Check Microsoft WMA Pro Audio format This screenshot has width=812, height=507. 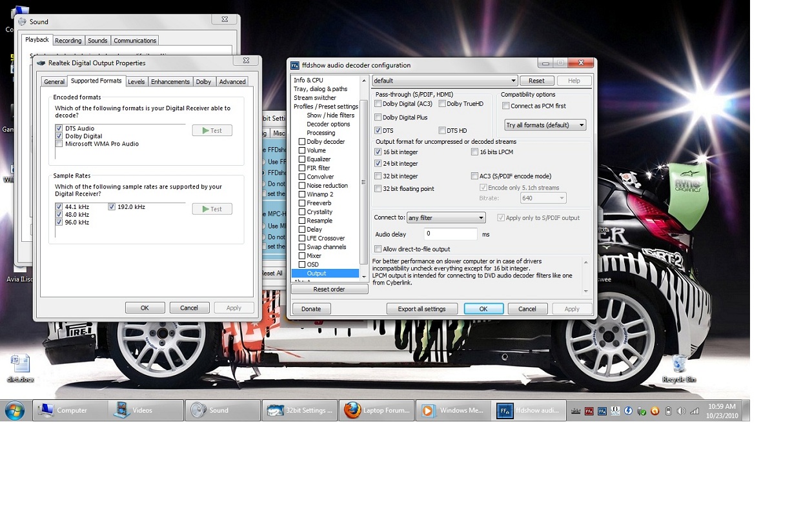59,144
